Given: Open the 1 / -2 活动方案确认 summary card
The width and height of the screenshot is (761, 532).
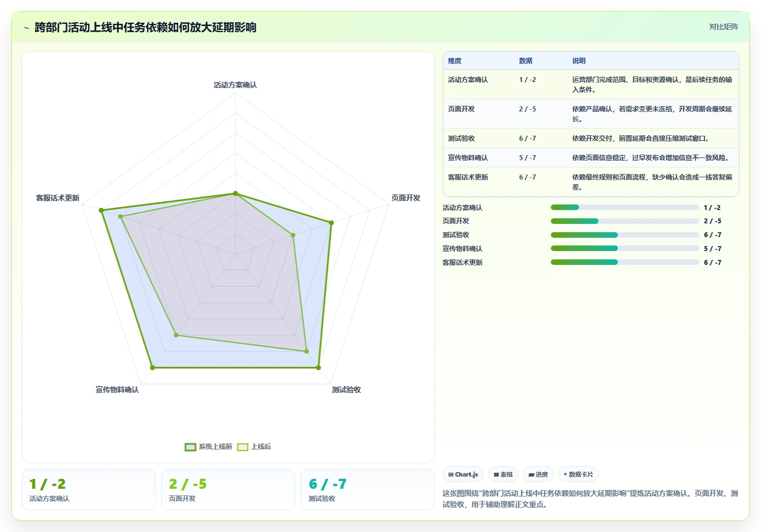Looking at the screenshot, I should 89,490.
